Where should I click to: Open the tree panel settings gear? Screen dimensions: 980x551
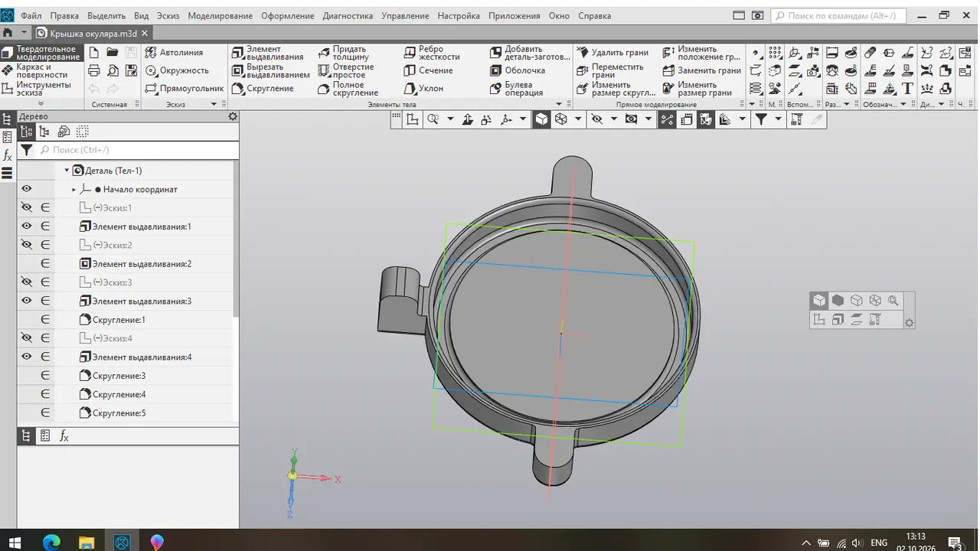point(233,116)
